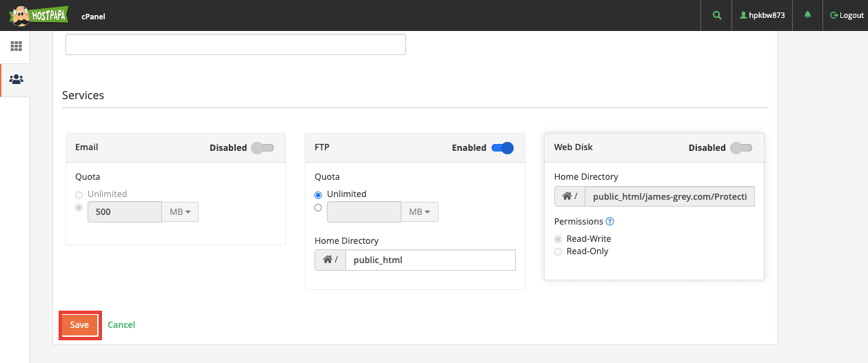
Task: Click the FTP public_html directory field
Action: tap(430, 260)
